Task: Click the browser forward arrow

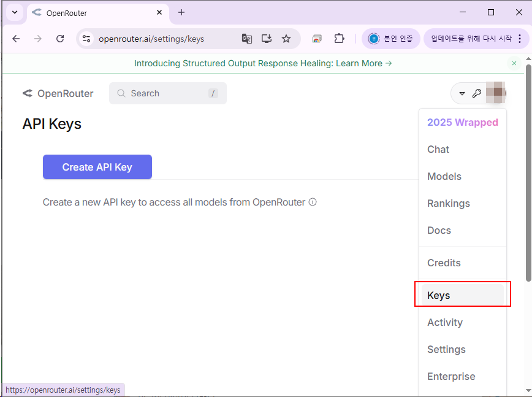Action: click(x=37, y=39)
